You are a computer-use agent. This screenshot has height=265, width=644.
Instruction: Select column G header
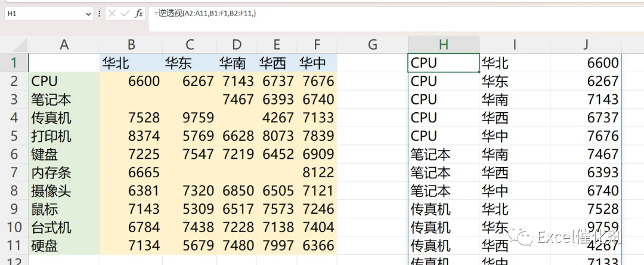[x=373, y=44]
